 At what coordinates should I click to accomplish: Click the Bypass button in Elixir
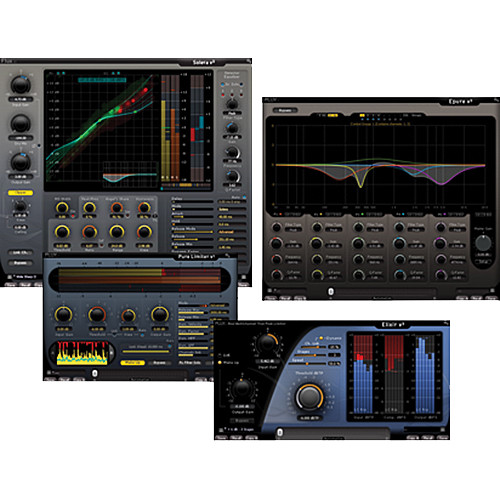[242, 420]
